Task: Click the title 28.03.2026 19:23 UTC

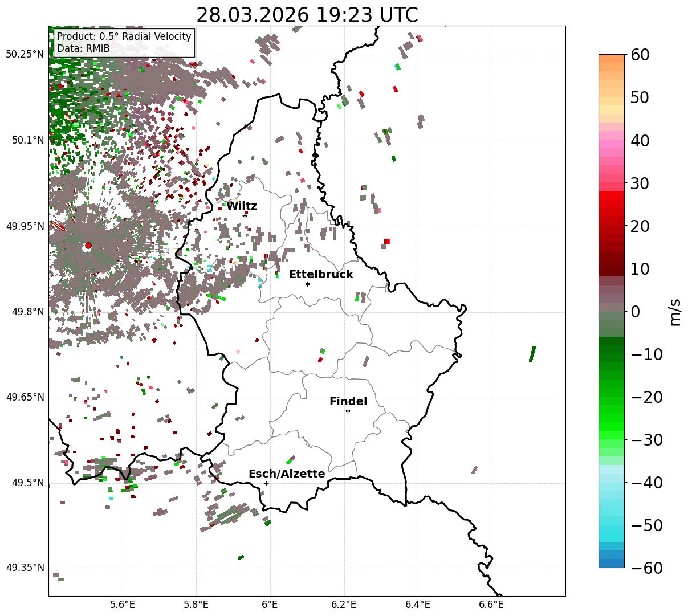Action: pyautogui.click(x=307, y=15)
